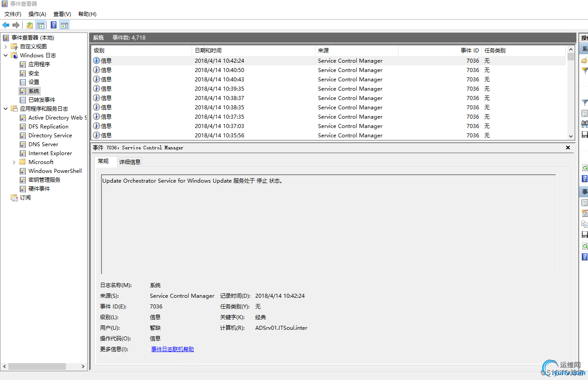Open the 文件(F) menu
This screenshot has width=588, height=380.
[13, 14]
